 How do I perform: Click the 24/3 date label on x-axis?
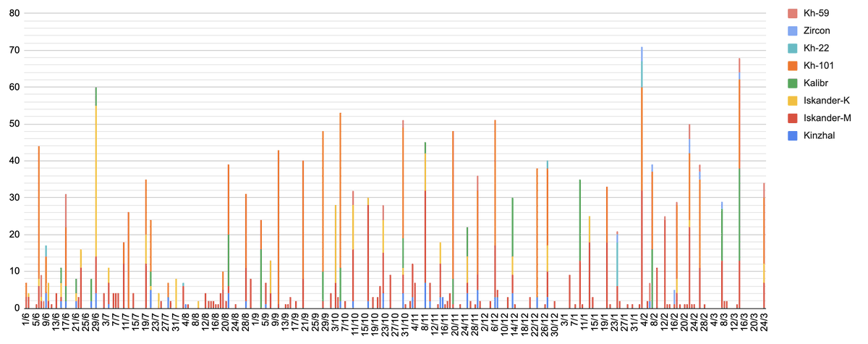[764, 324]
